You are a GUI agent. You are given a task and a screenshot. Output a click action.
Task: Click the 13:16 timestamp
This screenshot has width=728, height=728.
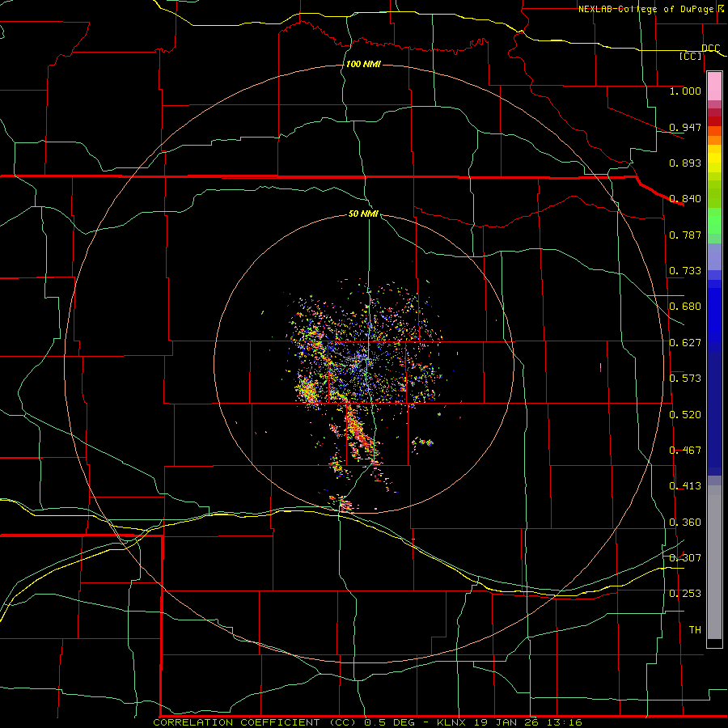563,722
